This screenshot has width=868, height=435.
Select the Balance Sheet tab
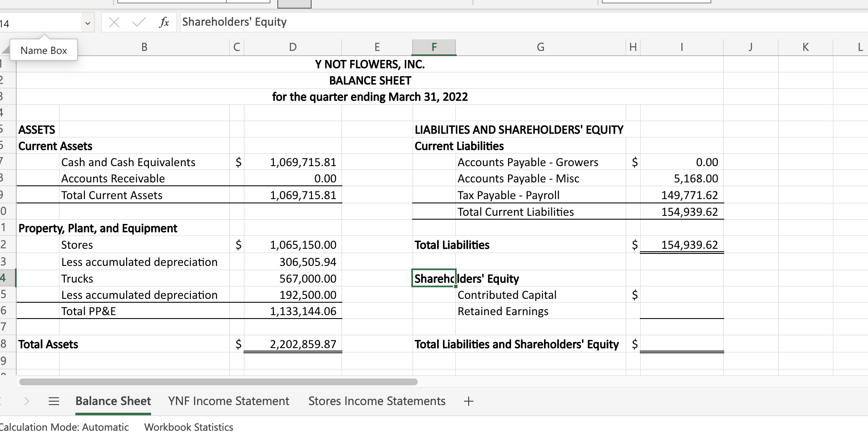pyautogui.click(x=113, y=402)
